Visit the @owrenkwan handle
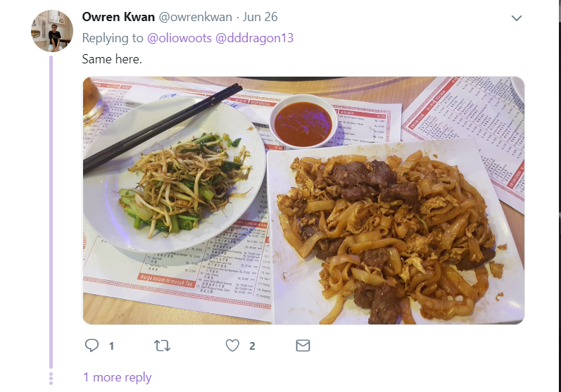Screen dimensions: 561x392 196,17
